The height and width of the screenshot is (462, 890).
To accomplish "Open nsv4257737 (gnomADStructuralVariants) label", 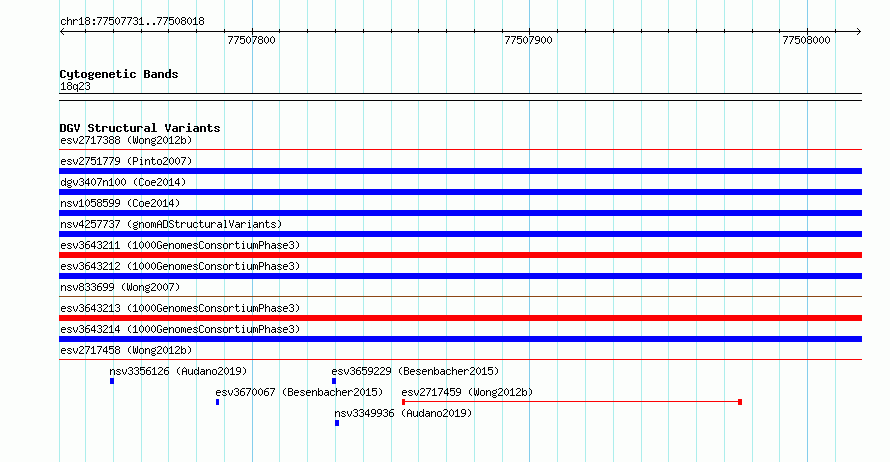I will (x=171, y=224).
